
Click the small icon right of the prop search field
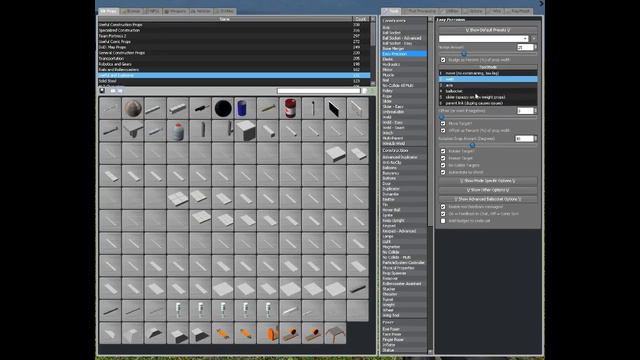[364, 91]
